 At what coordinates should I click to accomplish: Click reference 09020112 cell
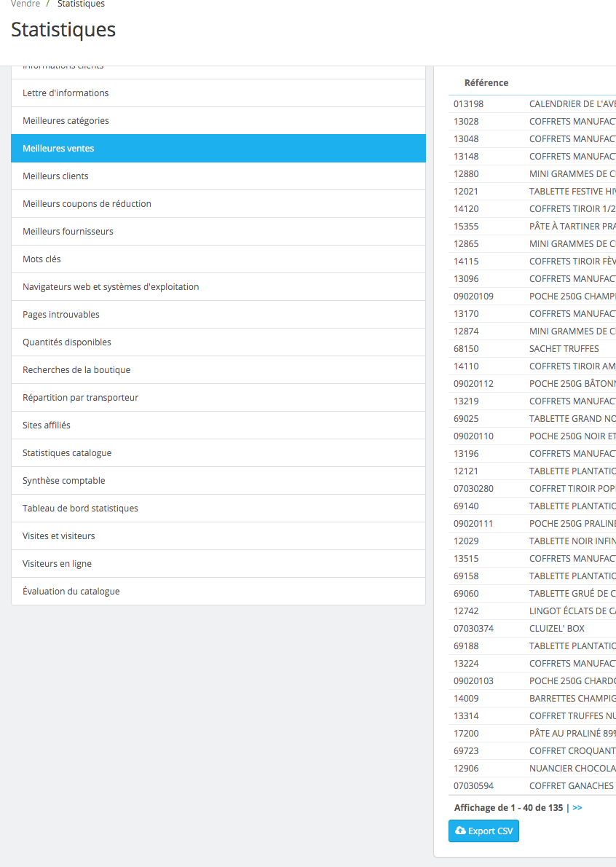(x=473, y=383)
